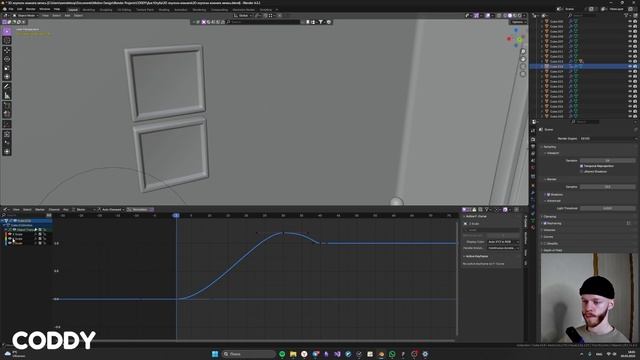
Task: Open the viewport Add menu
Action: (67, 16)
